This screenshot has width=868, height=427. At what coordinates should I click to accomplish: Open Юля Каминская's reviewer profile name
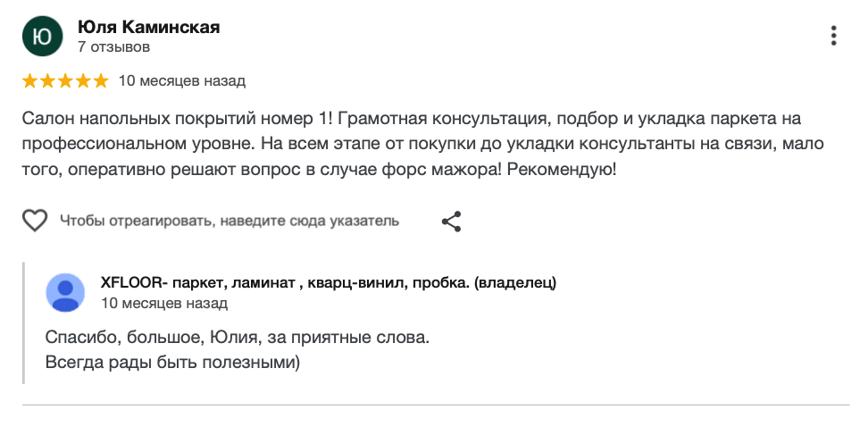tap(148, 28)
